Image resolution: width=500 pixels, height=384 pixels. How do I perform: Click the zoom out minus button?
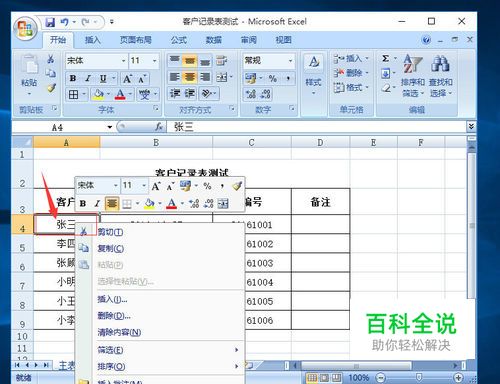click(381, 378)
